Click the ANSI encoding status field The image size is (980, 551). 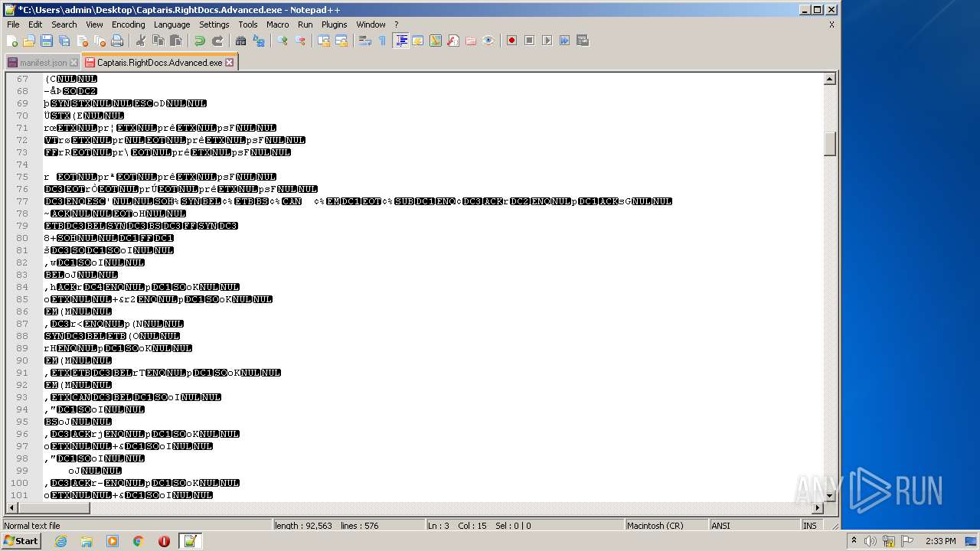point(753,526)
